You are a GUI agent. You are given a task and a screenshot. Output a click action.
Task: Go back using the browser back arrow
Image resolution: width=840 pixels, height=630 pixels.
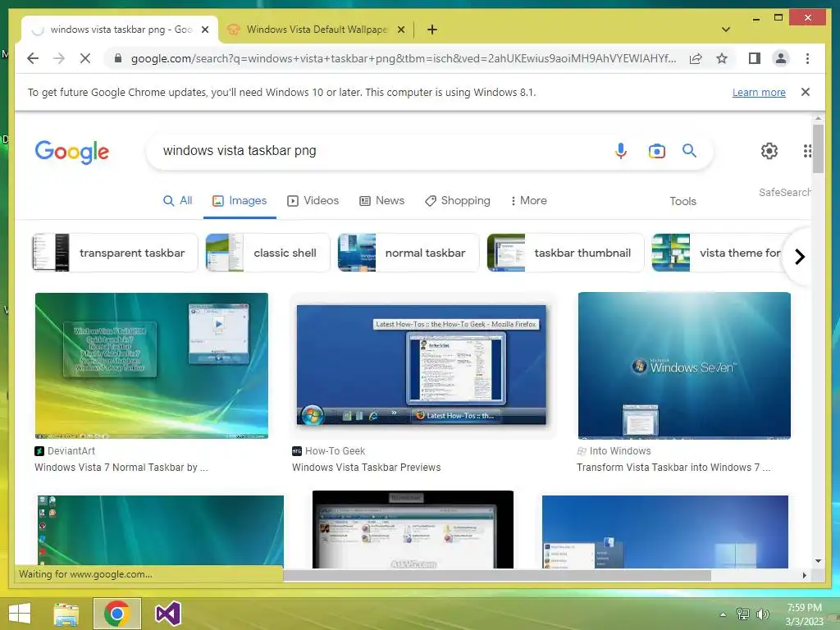click(x=33, y=58)
